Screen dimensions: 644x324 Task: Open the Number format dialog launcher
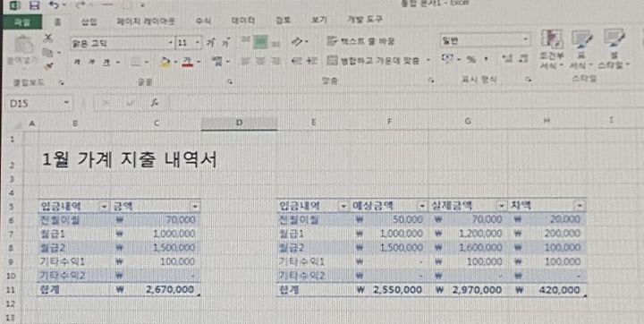[529, 80]
